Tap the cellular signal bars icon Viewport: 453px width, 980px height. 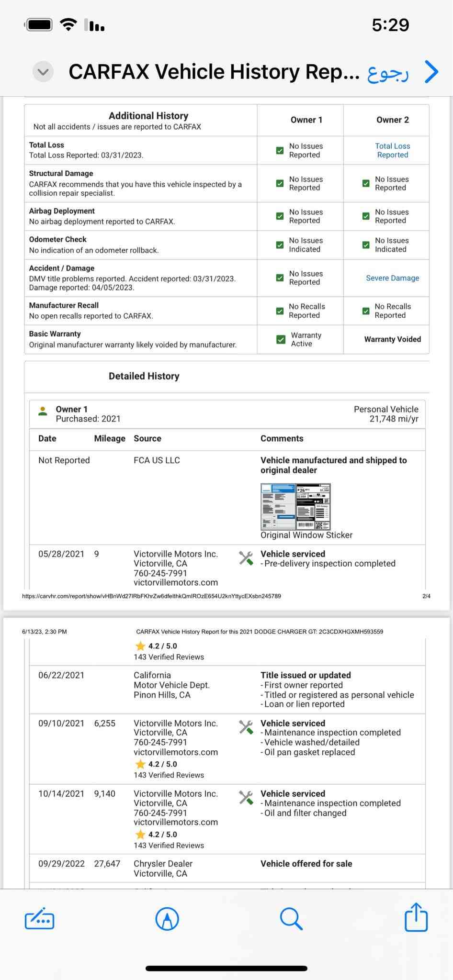(x=94, y=25)
